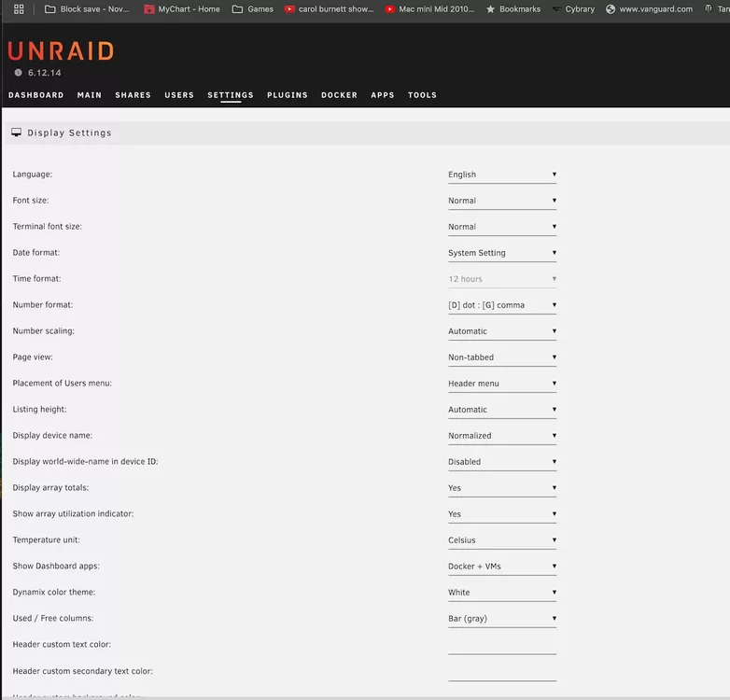
Task: Open the Language dropdown
Action: point(502,175)
